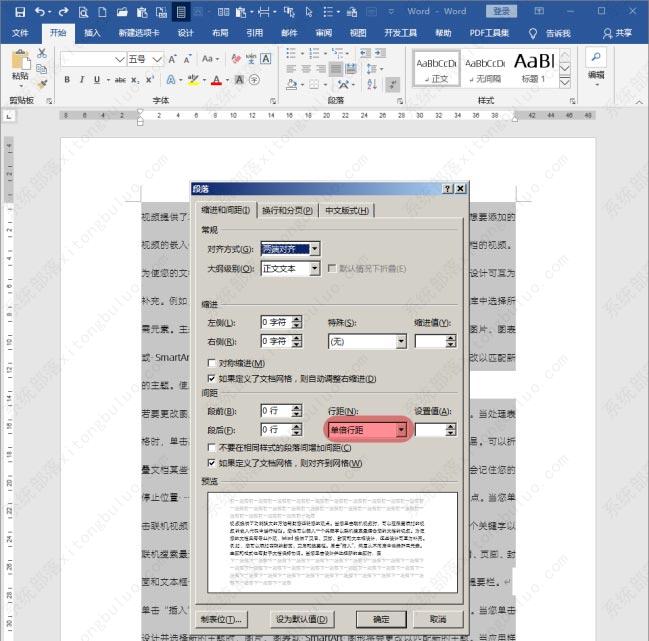
Task: Click the 段前 spacing input field
Action: (274, 410)
